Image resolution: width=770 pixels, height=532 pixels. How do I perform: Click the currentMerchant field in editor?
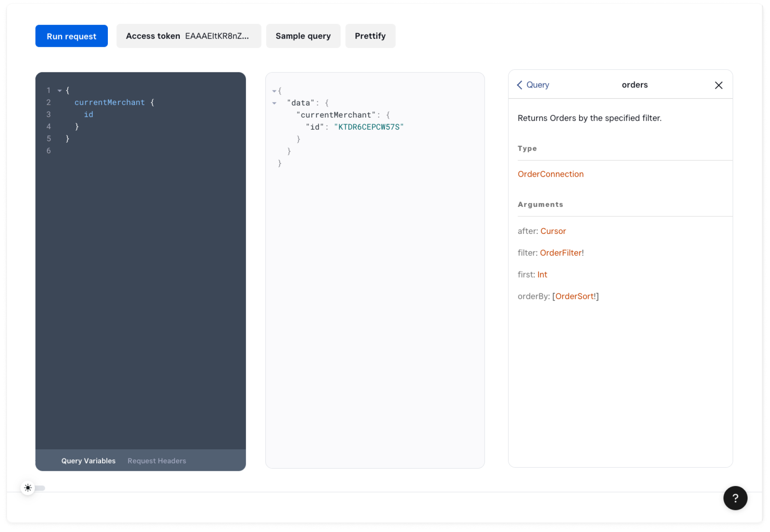tap(109, 102)
